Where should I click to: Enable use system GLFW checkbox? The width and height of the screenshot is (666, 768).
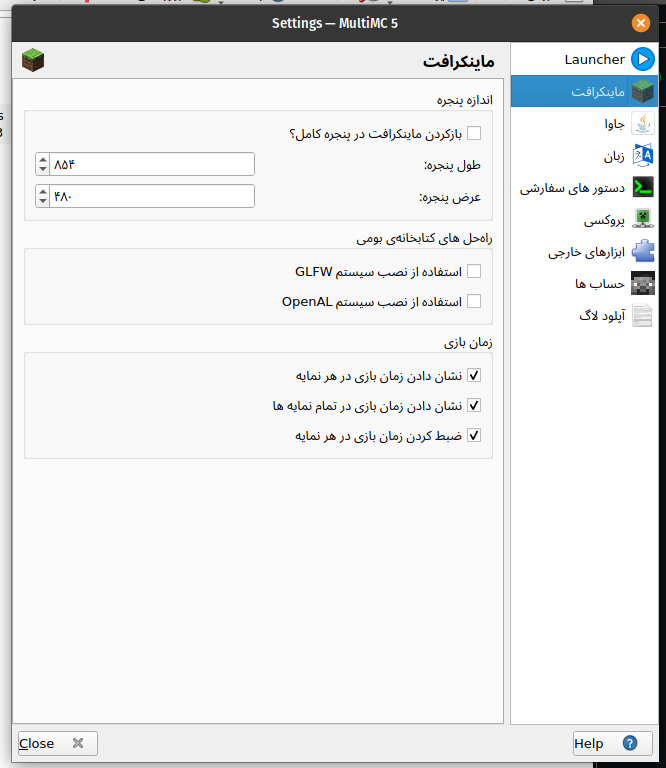(474, 271)
